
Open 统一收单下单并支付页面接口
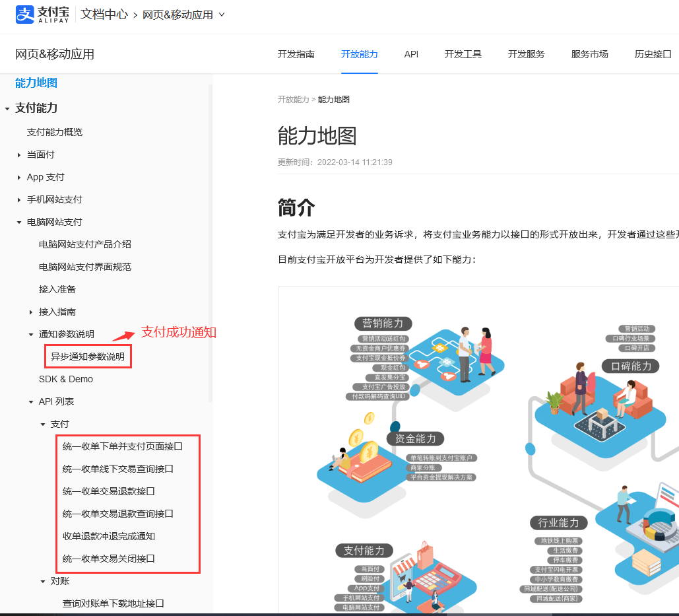tap(123, 446)
